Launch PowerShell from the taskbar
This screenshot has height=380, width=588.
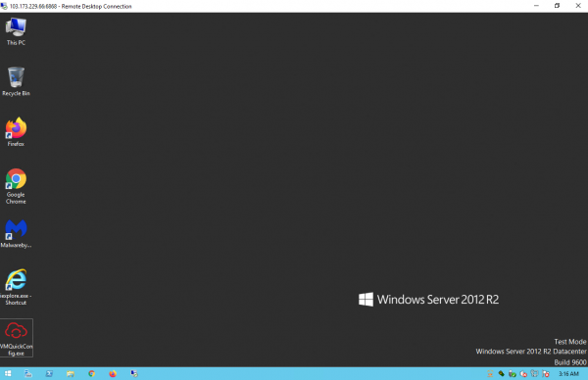(x=49, y=373)
